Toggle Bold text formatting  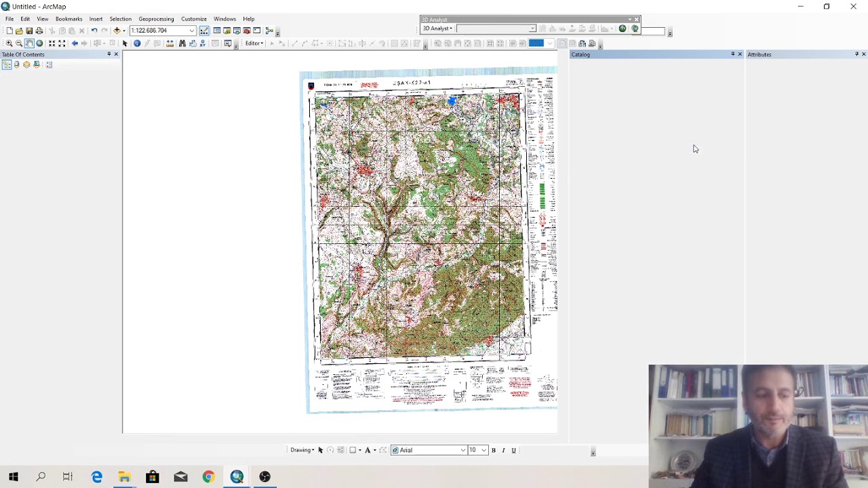(494, 450)
